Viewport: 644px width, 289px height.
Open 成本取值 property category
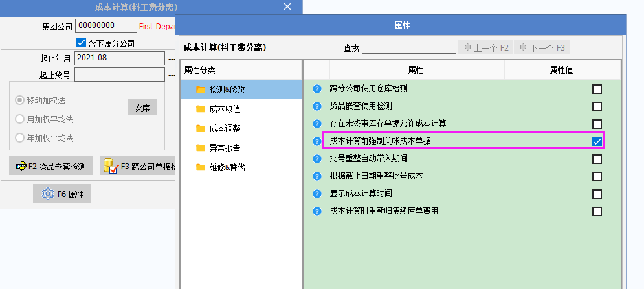pyautogui.click(x=241, y=109)
